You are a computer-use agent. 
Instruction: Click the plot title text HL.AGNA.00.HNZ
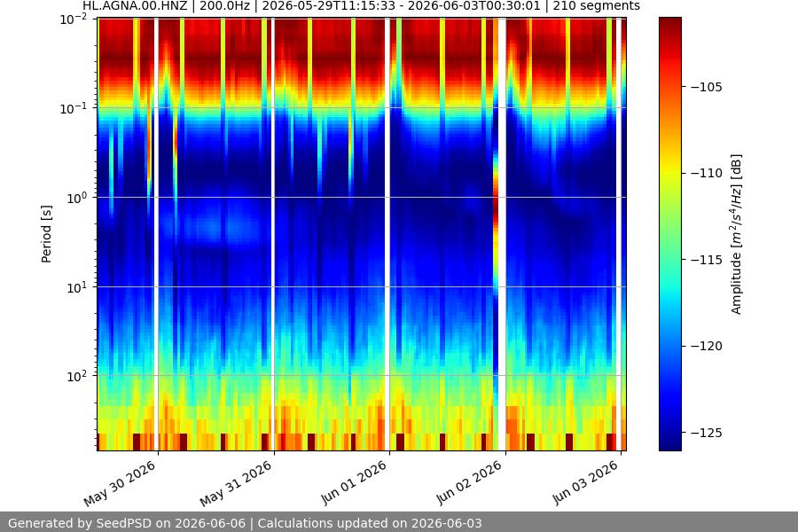click(135, 6)
